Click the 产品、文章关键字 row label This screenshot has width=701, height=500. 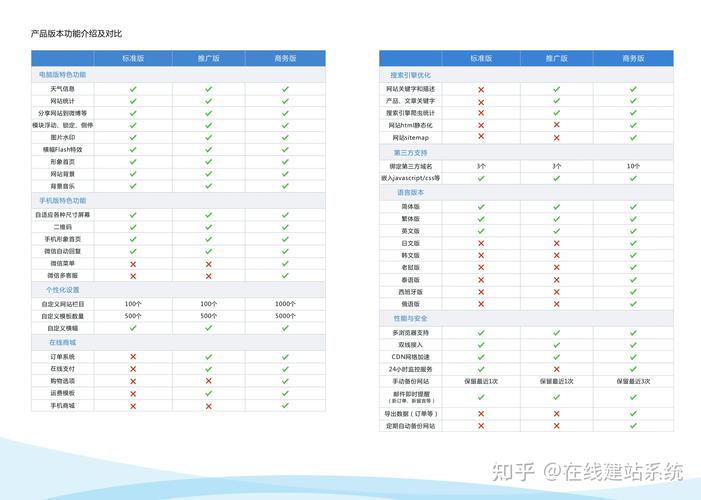coord(410,101)
